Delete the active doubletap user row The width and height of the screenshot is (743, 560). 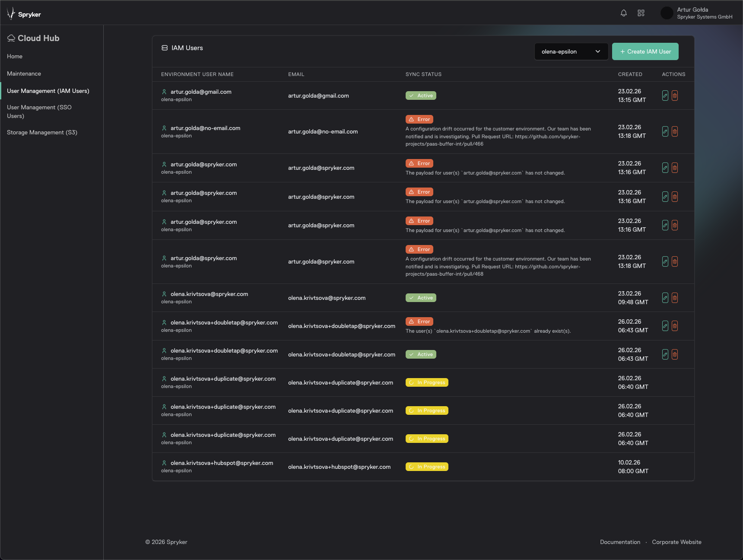[x=675, y=354]
